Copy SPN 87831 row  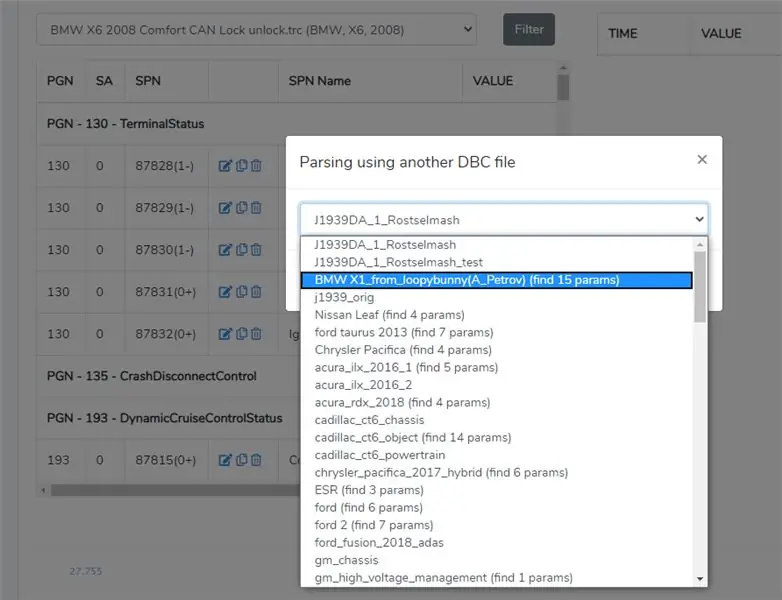click(x=241, y=292)
